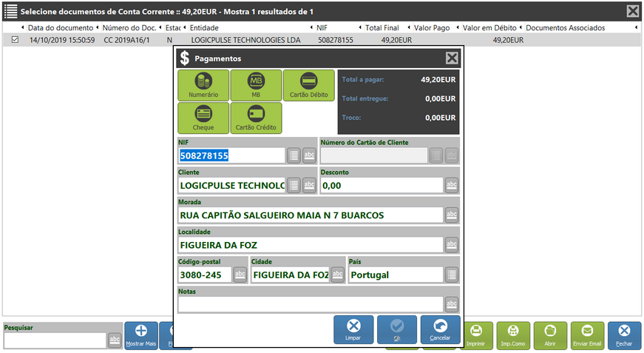The height and width of the screenshot is (353, 644).
Task: Open the Cliente selection list
Action: point(293,185)
